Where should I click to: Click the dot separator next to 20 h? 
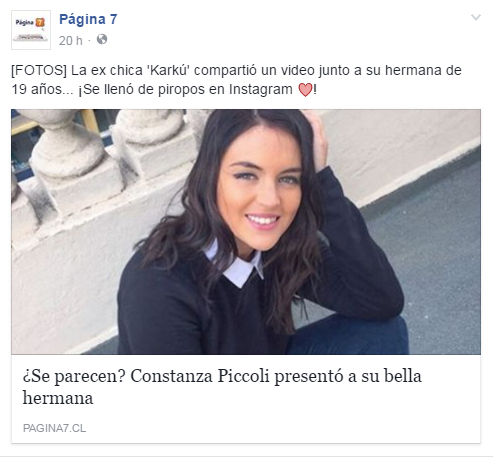pyautogui.click(x=89, y=41)
